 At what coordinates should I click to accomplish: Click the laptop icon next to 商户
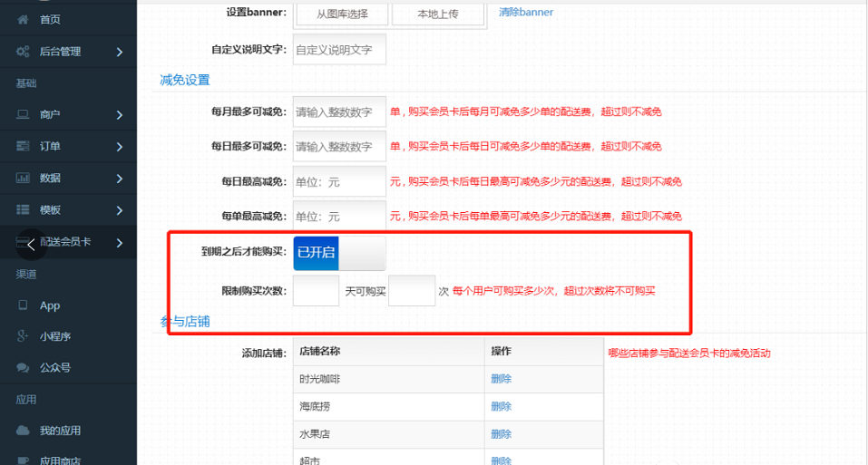(x=23, y=115)
